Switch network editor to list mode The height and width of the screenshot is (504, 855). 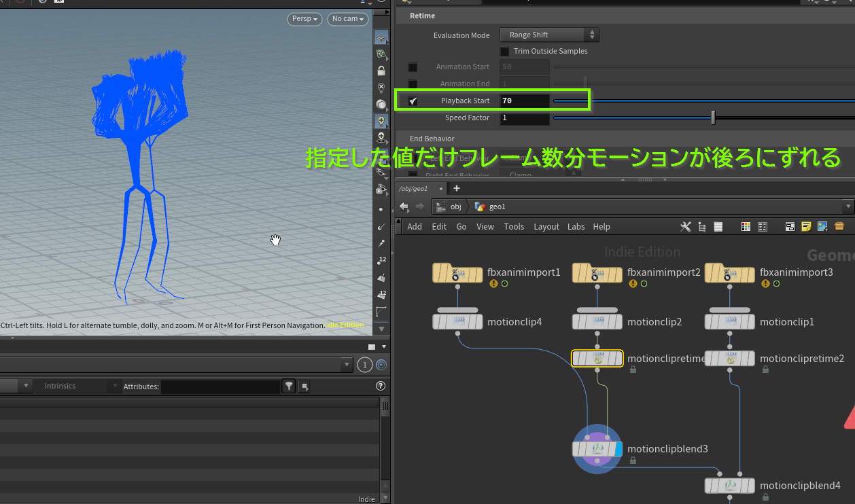pos(718,226)
